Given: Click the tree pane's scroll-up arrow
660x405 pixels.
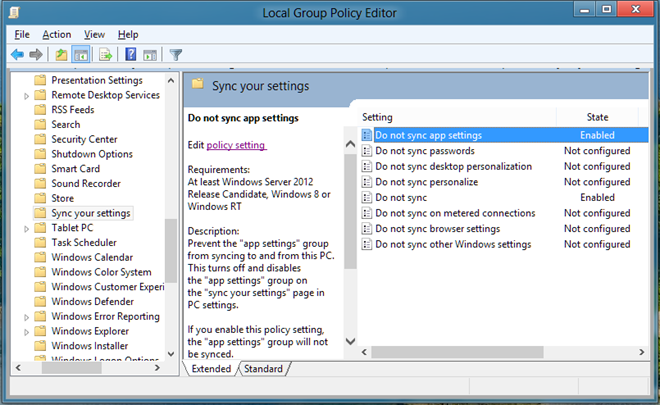Looking at the screenshot, I should pos(171,79).
